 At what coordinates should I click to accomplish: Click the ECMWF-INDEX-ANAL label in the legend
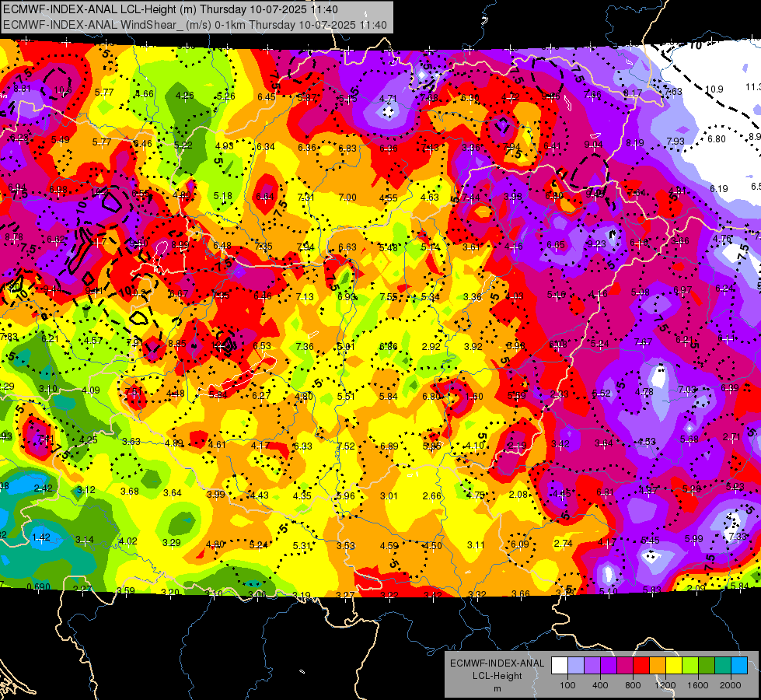497,663
